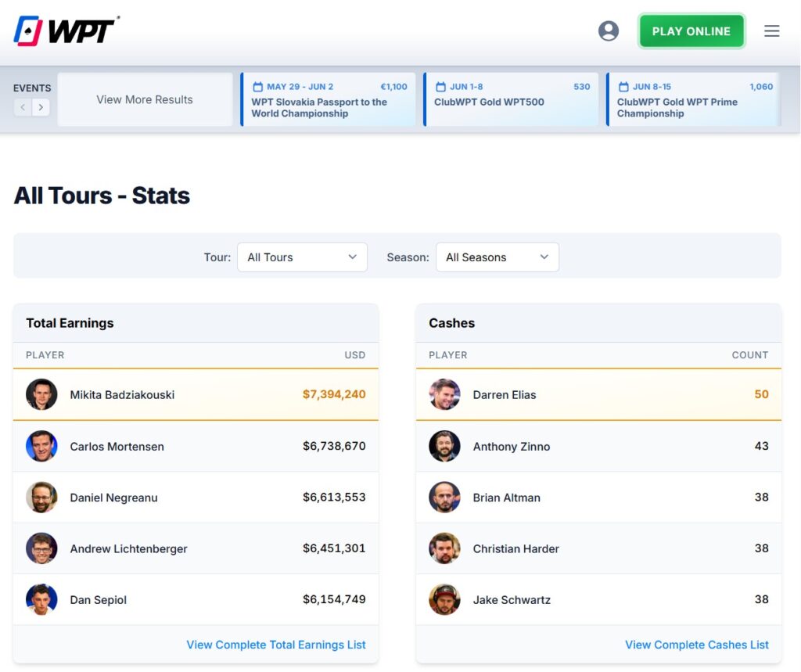Click Daniel Negreanu's profile photo
The height and width of the screenshot is (672, 801).
click(x=41, y=498)
